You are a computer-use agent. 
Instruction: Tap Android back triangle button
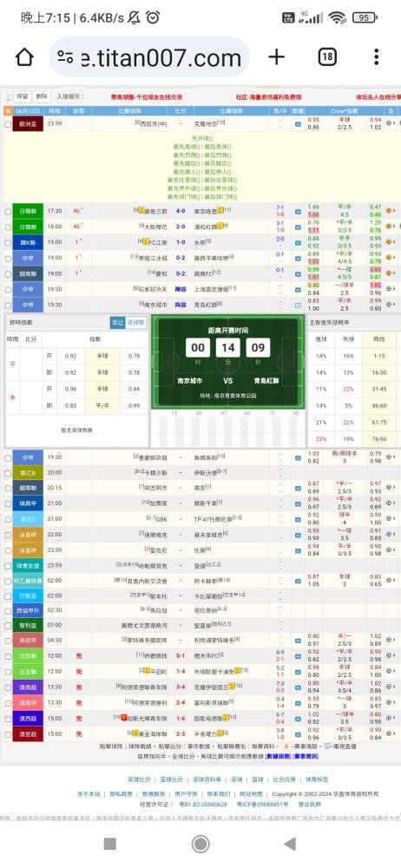click(x=290, y=844)
